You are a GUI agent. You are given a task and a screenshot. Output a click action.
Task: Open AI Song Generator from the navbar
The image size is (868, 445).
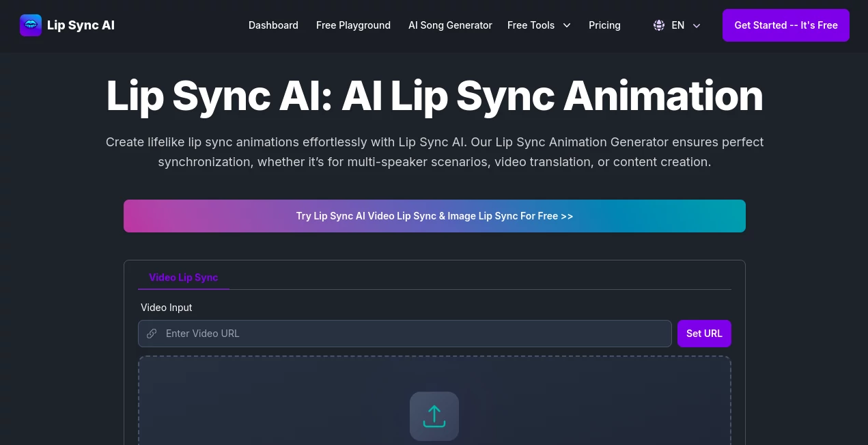450,25
